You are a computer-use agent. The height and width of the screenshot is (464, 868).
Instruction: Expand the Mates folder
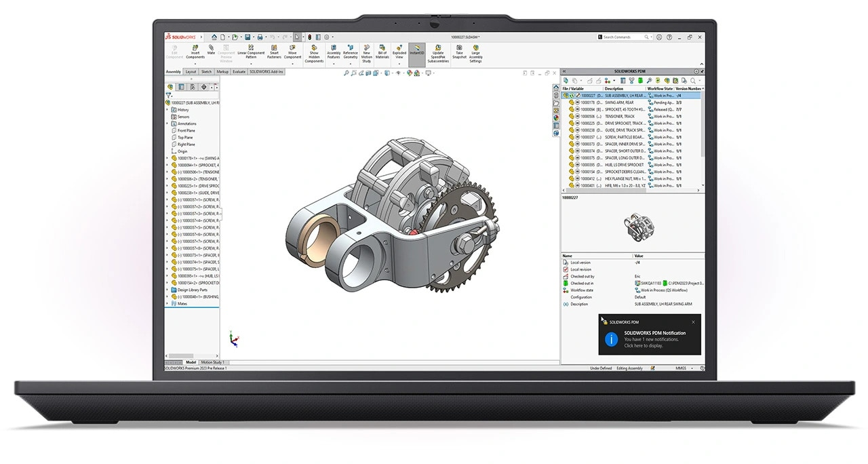pos(165,303)
